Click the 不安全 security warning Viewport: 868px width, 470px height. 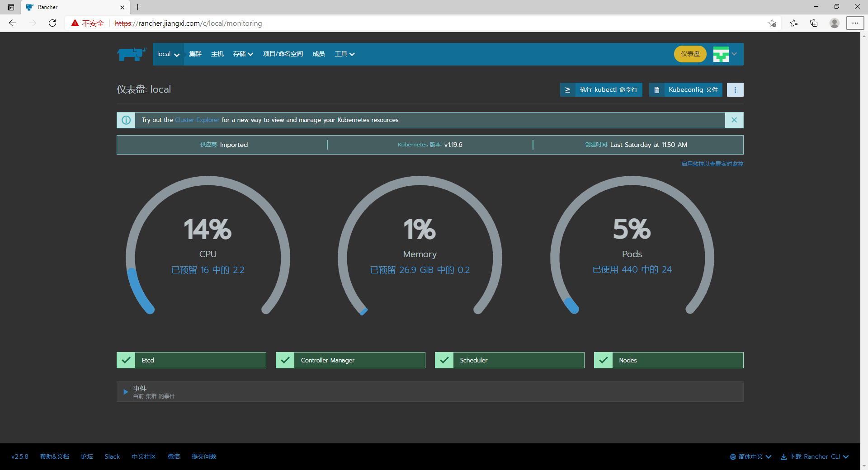88,23
